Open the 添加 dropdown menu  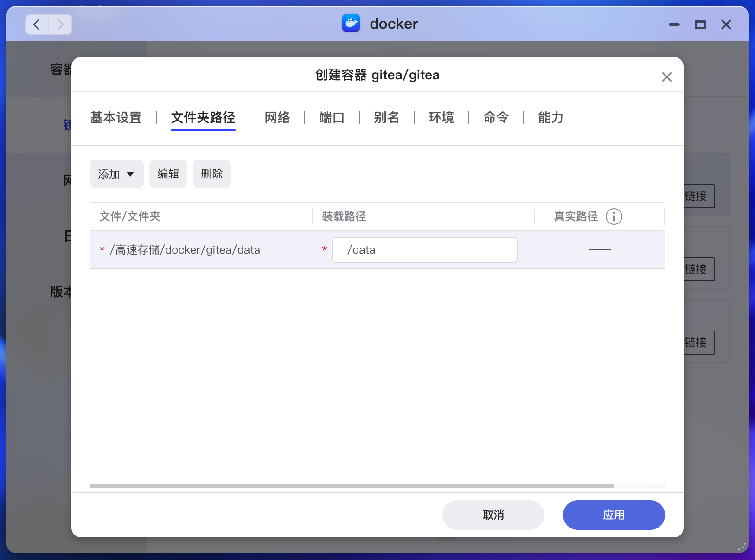pyautogui.click(x=117, y=174)
